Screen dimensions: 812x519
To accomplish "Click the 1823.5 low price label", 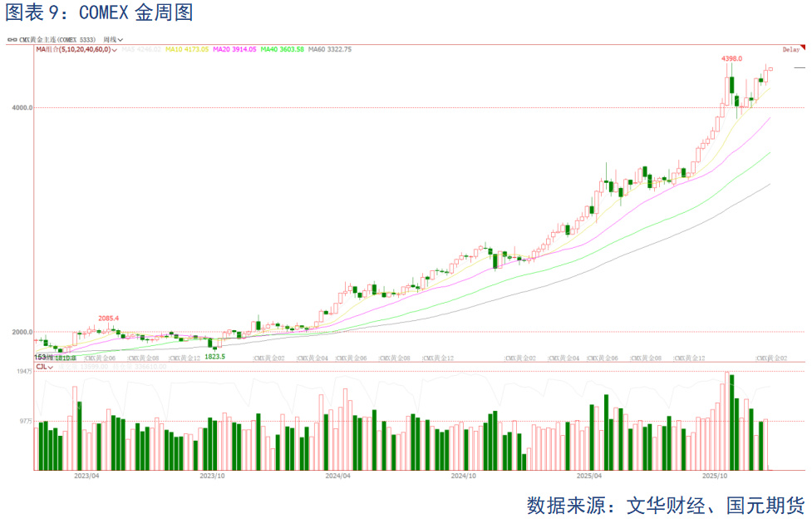I will pos(215,357).
